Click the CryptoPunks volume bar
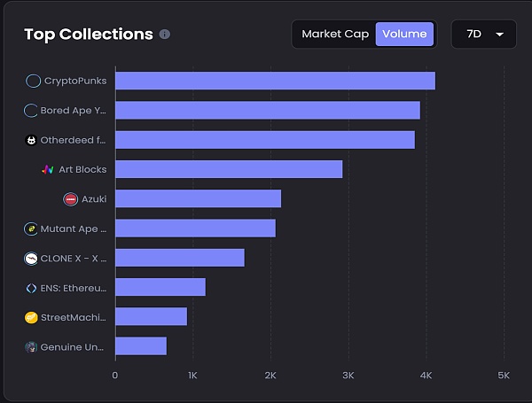Viewport: 532px width, 403px height. [x=275, y=81]
